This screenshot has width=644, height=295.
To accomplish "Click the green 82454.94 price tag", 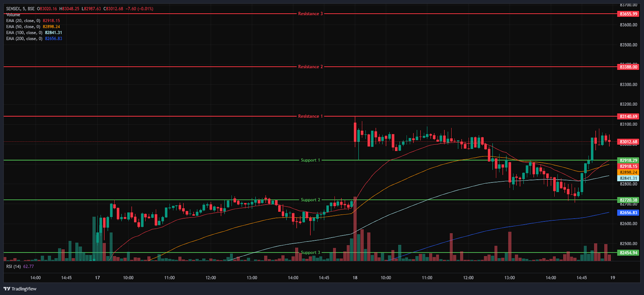I will (x=628, y=253).
